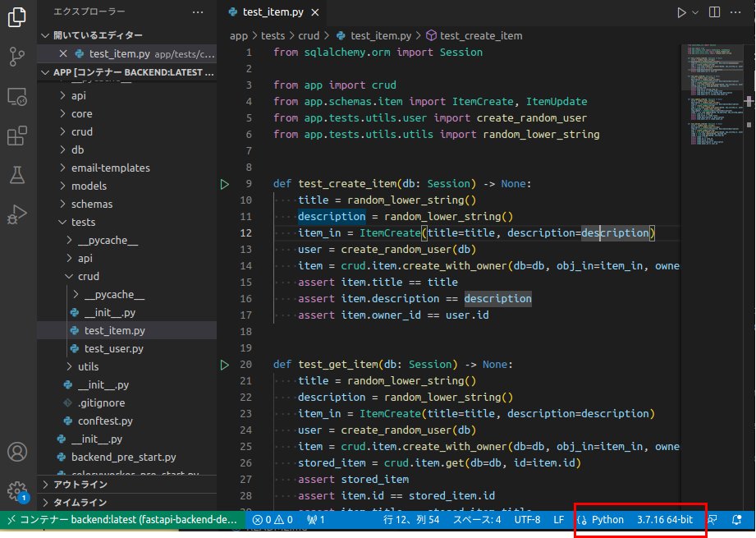Expand the models folder
756x538 pixels.
127,186
